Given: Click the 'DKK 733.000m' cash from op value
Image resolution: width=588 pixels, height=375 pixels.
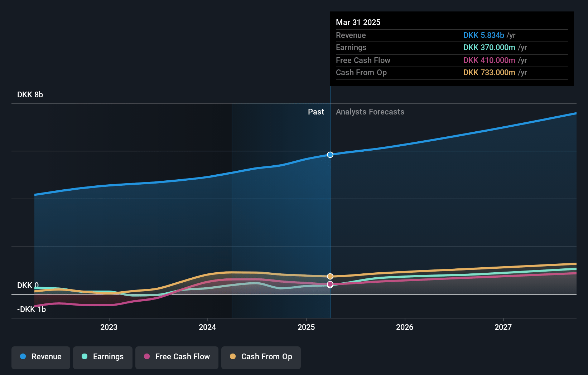Looking at the screenshot, I should [x=489, y=72].
